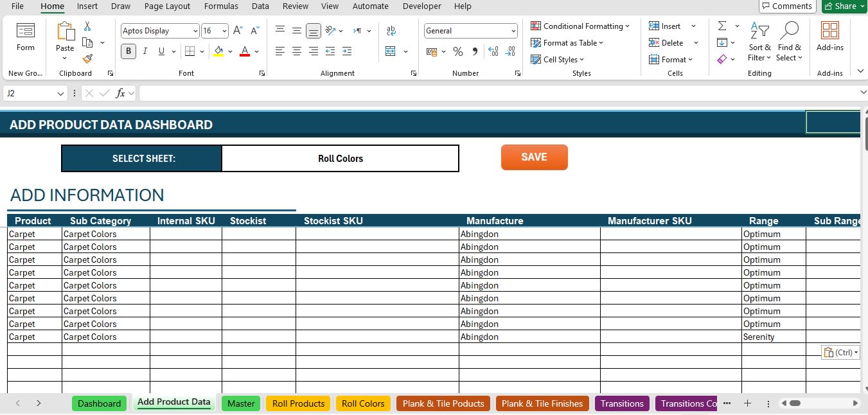The width and height of the screenshot is (868, 415).
Task: Open Sort & Filter dropdown
Action: point(759,41)
